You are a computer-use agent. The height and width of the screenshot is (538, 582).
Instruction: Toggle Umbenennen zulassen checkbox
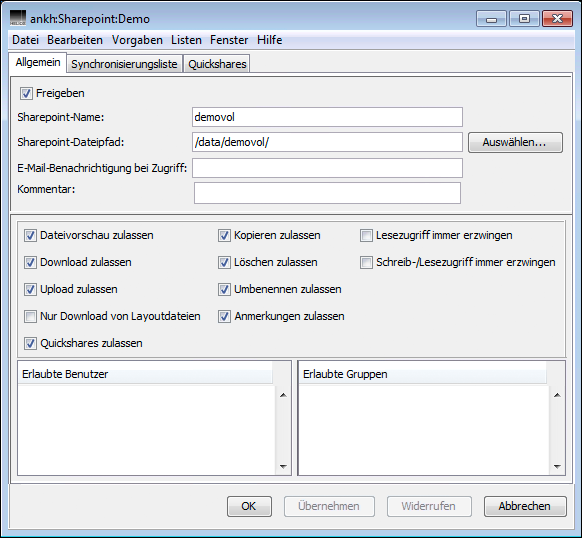click(x=224, y=290)
